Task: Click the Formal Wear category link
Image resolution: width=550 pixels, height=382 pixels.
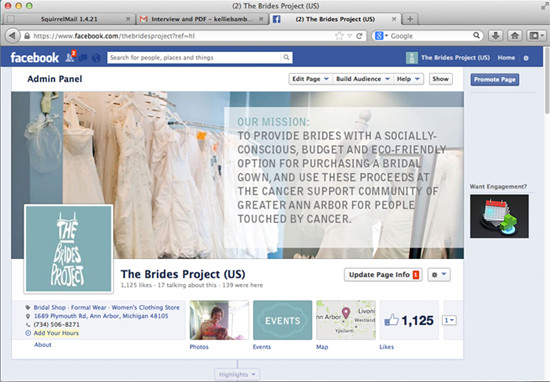Action: coord(89,307)
